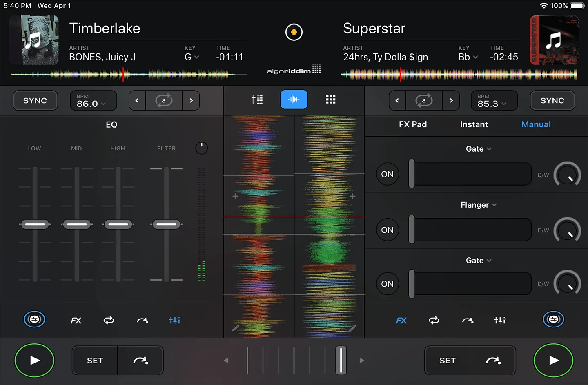The image size is (588, 385).
Task: Click the FILTER fader handle
Action: 166,224
